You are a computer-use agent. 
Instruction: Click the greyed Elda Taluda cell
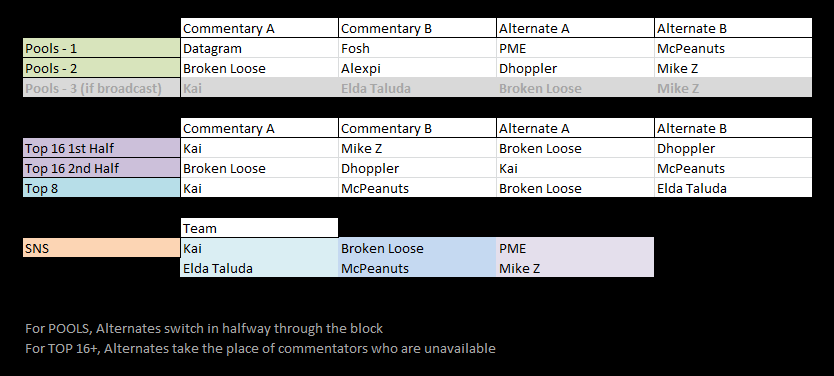(x=418, y=88)
